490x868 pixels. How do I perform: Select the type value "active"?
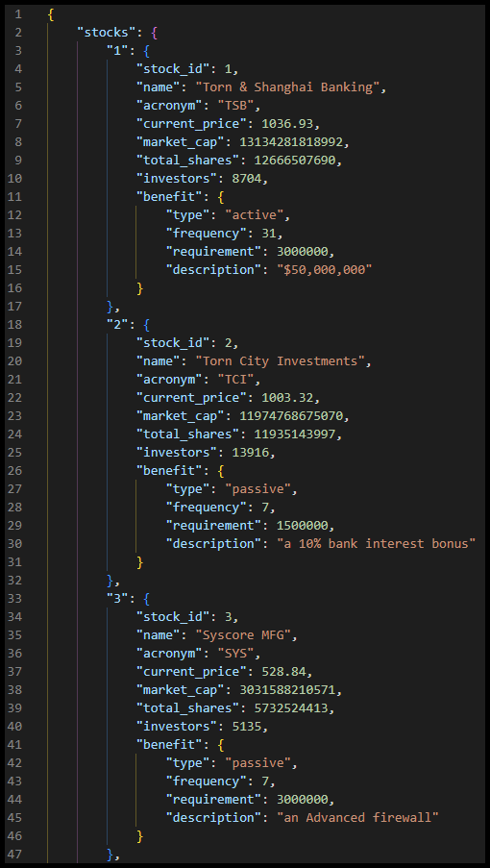pyautogui.click(x=255, y=214)
